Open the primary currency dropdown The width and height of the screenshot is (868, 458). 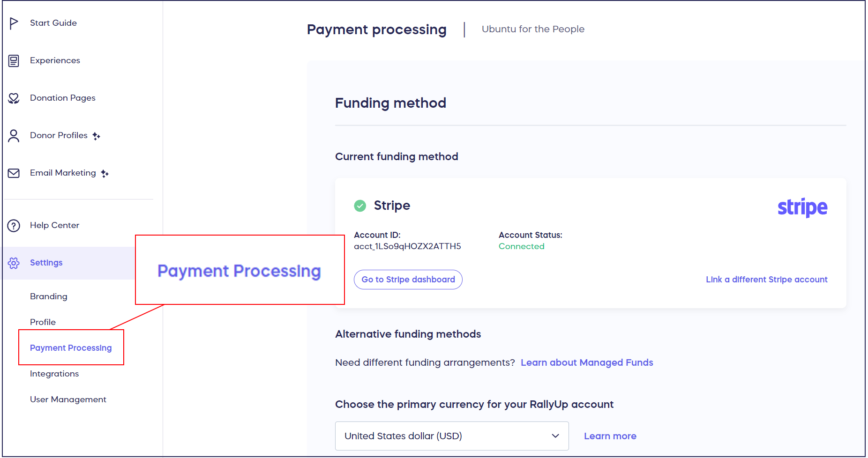pos(451,436)
